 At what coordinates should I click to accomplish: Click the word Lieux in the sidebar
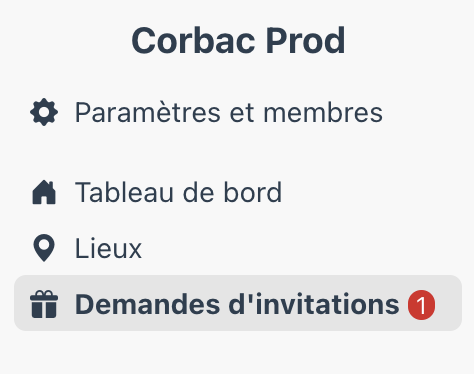tap(108, 248)
